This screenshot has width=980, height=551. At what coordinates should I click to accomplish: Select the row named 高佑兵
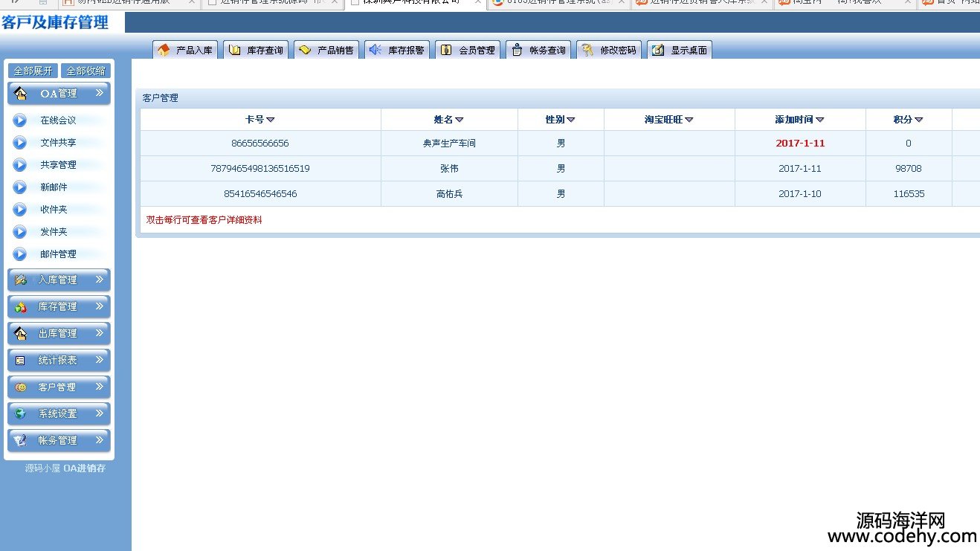tap(560, 194)
